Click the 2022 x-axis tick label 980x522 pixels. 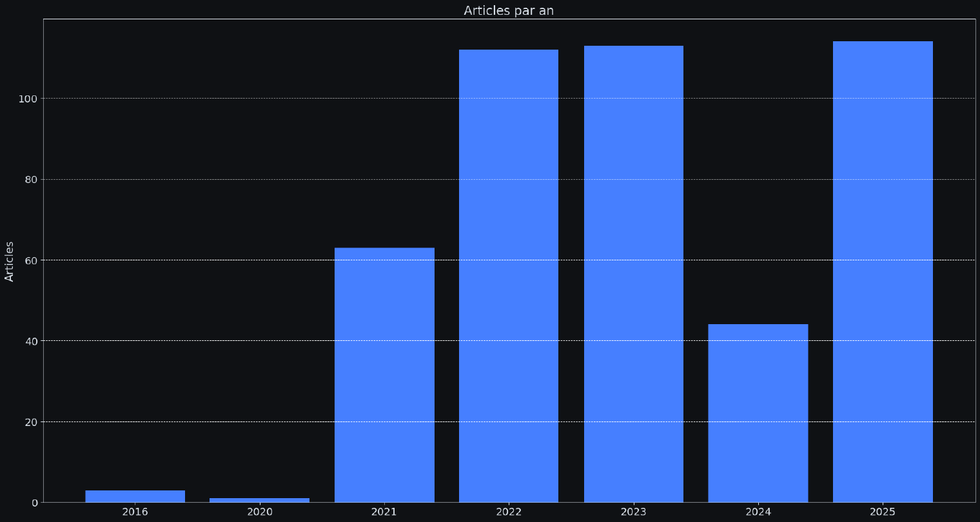coord(509,512)
